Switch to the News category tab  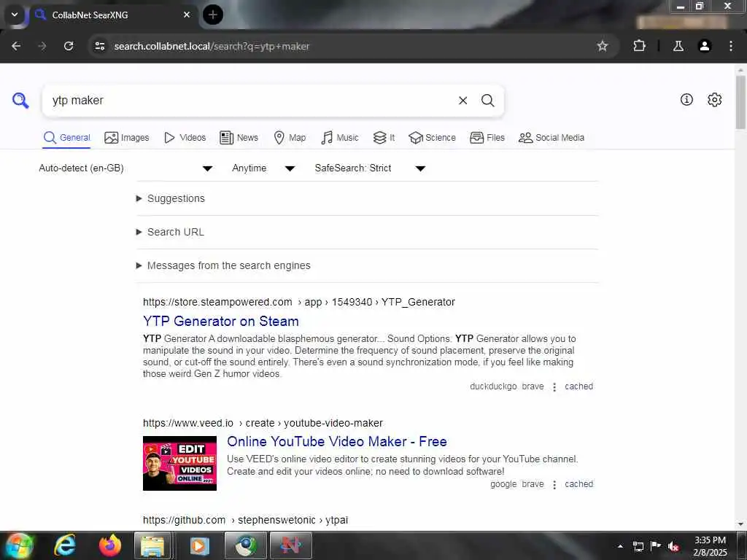pyautogui.click(x=239, y=138)
